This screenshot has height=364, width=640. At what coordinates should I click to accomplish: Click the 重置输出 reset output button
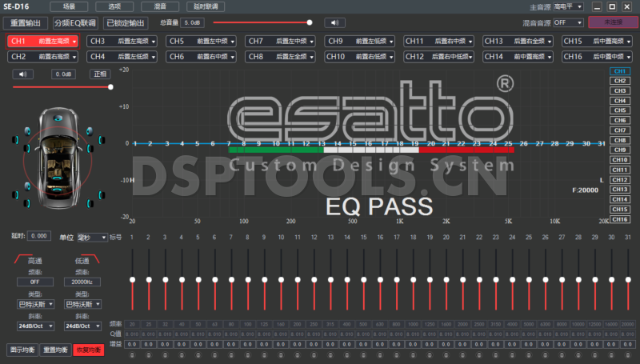pyautogui.click(x=26, y=23)
